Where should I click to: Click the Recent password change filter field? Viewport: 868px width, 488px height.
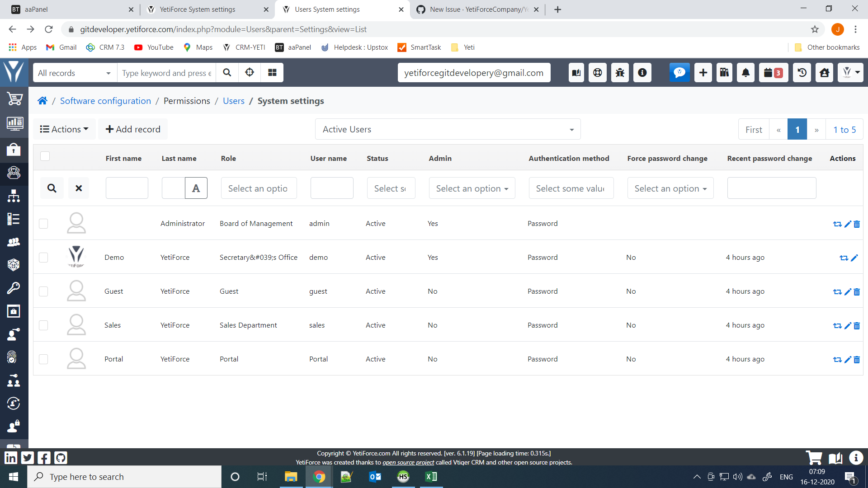click(x=772, y=188)
